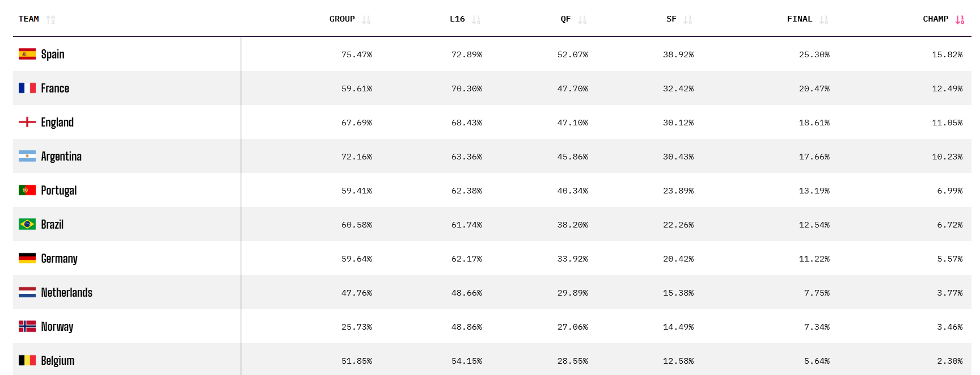
Task: Click the Belgium team name
Action: (x=57, y=361)
